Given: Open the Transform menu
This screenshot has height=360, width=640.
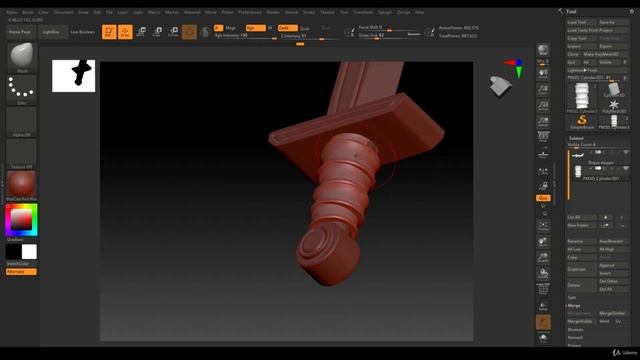Looking at the screenshot, I should [363, 12].
